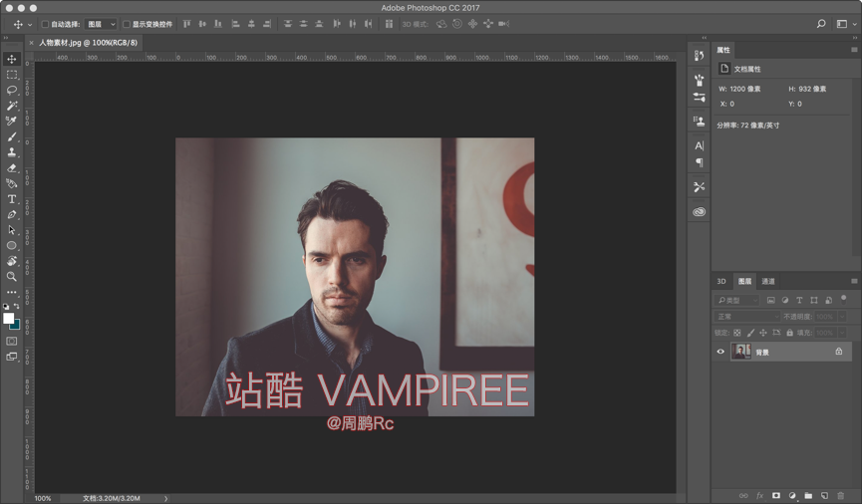Open the 图层 auto-select dropdown

[102, 24]
